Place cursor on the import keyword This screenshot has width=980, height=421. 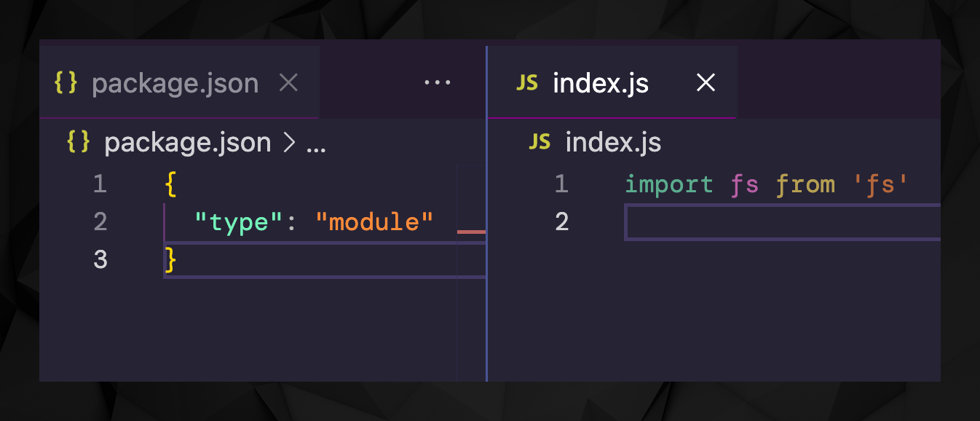(x=668, y=184)
